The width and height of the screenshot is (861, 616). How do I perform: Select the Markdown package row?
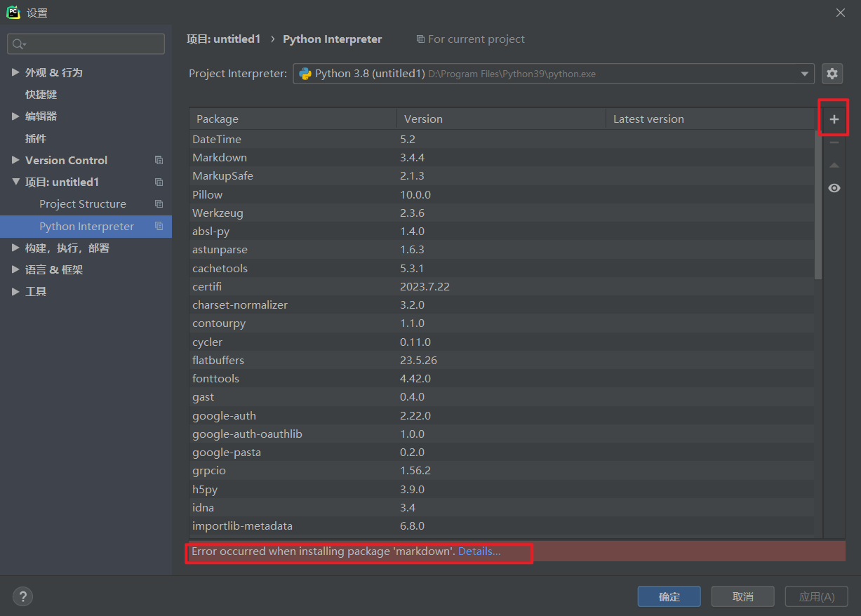pos(502,157)
